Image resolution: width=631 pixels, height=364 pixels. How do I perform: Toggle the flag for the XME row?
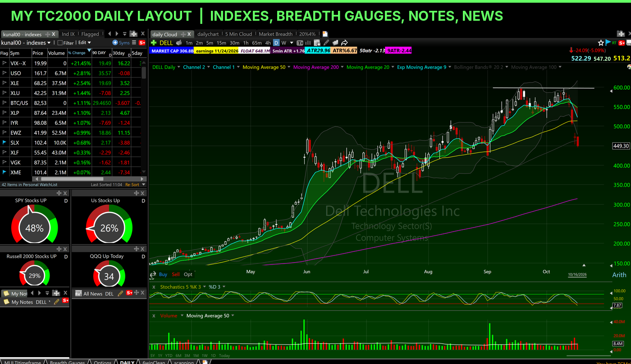coord(5,172)
